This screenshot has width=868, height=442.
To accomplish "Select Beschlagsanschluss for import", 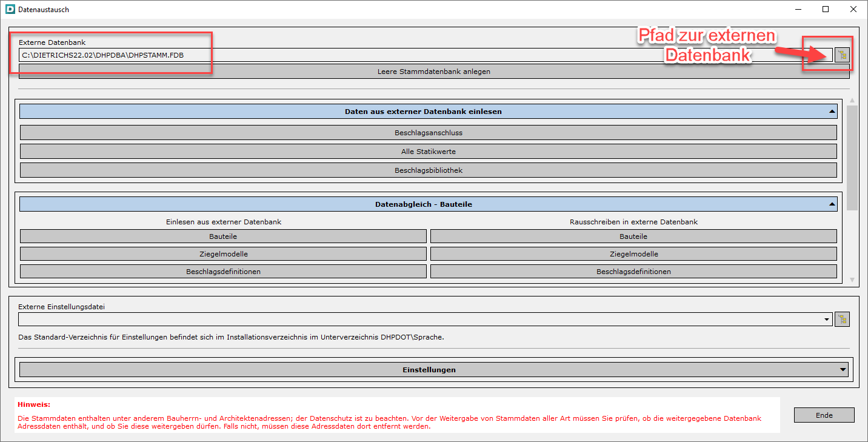I will point(429,132).
